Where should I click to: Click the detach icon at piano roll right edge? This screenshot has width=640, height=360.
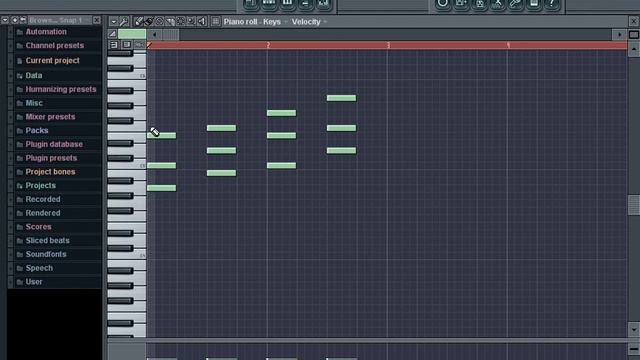tap(633, 35)
